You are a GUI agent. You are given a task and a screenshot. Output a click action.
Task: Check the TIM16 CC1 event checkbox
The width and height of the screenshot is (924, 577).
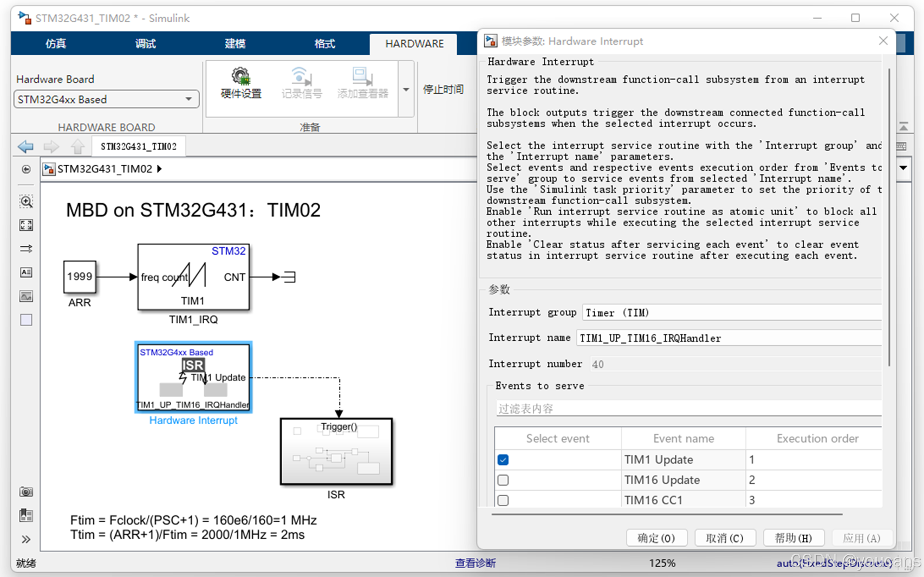tap(503, 500)
